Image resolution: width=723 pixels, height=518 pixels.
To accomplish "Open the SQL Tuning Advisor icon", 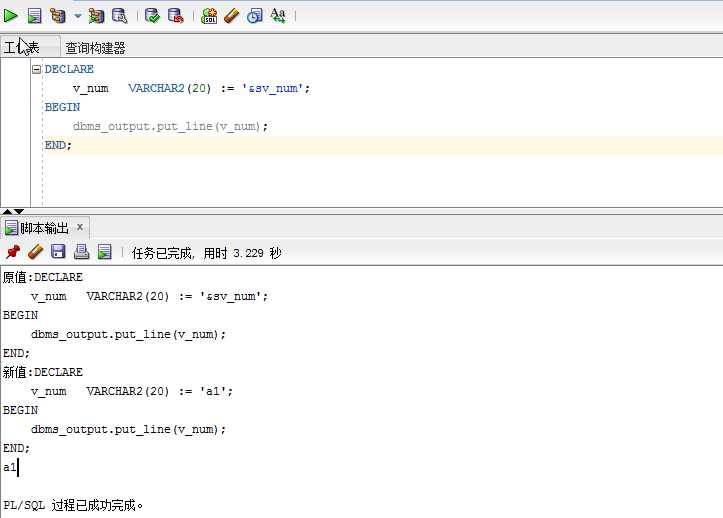I will [x=120, y=16].
